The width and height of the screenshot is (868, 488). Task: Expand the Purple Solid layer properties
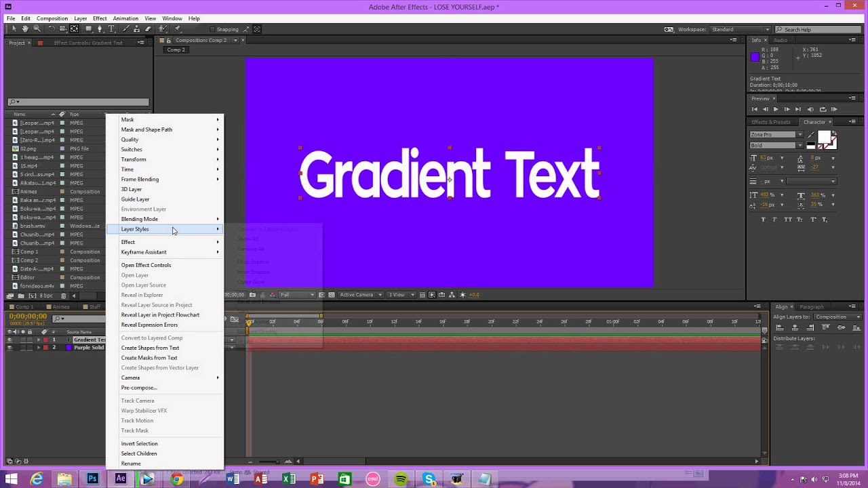tap(39, 348)
